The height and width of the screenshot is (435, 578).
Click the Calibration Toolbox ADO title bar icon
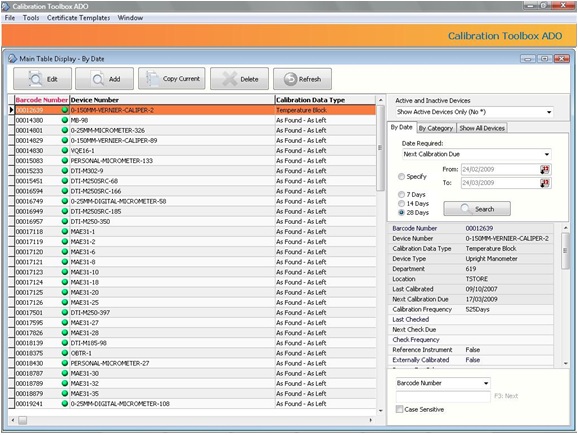pyautogui.click(x=6, y=6)
